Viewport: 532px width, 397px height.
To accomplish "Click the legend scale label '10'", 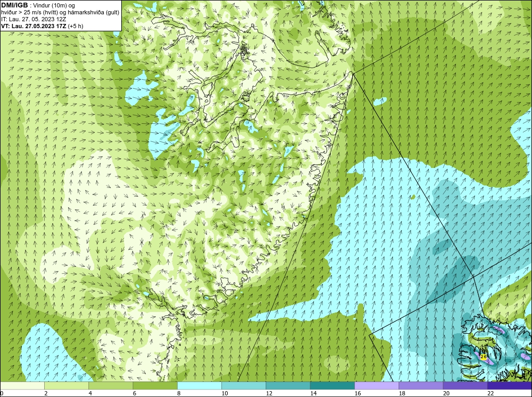I will point(225,393).
